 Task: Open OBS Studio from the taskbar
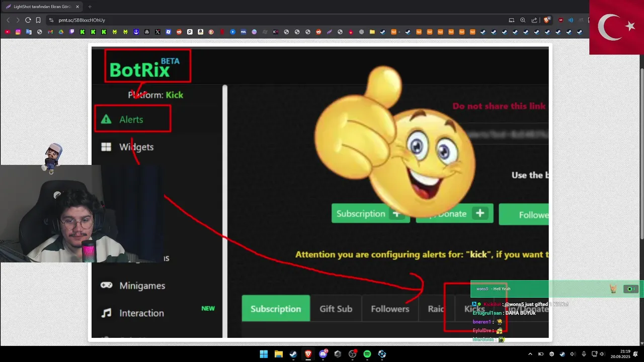(x=352, y=354)
